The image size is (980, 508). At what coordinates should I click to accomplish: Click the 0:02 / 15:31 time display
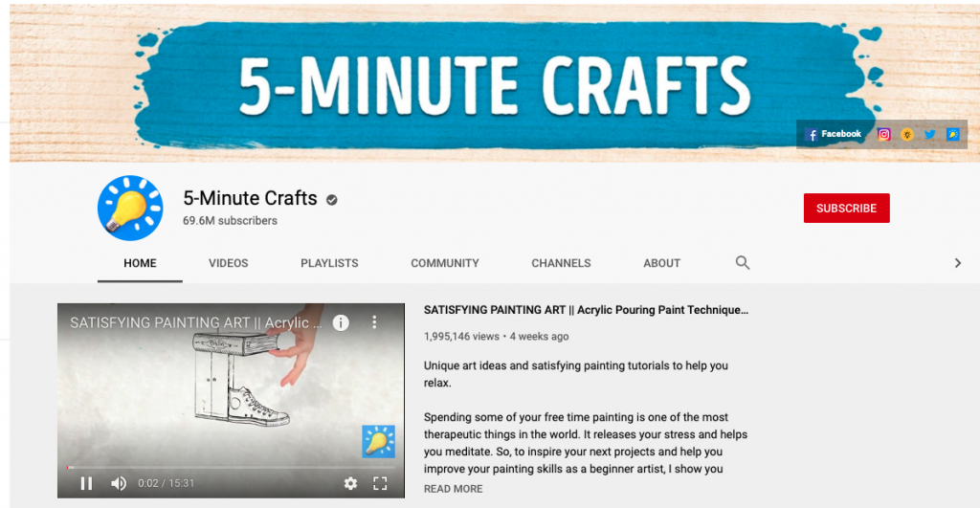click(166, 483)
